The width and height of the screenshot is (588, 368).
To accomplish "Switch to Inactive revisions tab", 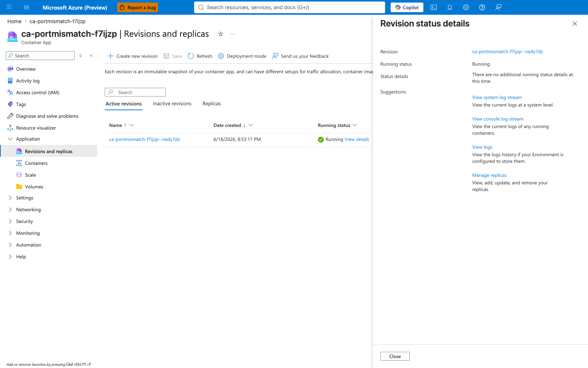I will click(172, 104).
